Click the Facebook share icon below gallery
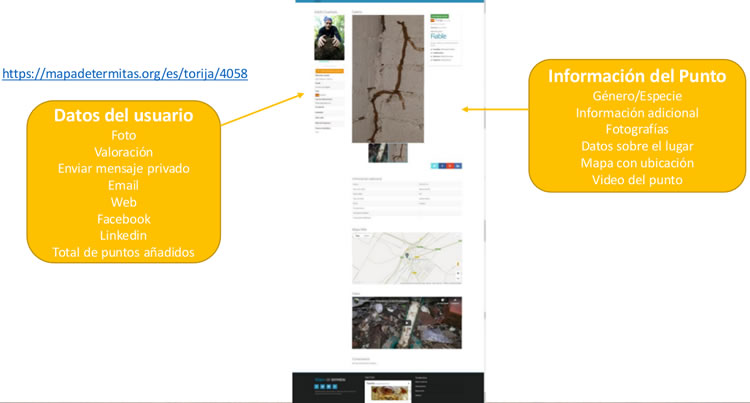 (x=443, y=165)
